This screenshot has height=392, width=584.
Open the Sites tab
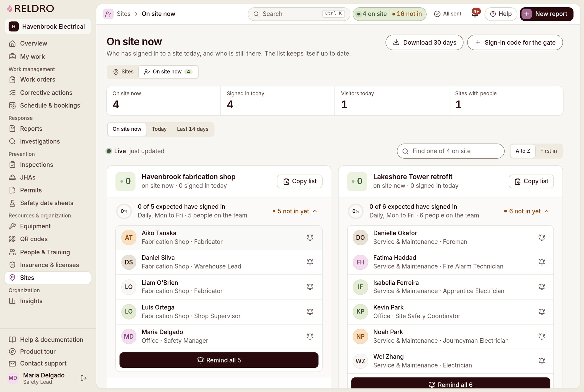pyautogui.click(x=123, y=72)
